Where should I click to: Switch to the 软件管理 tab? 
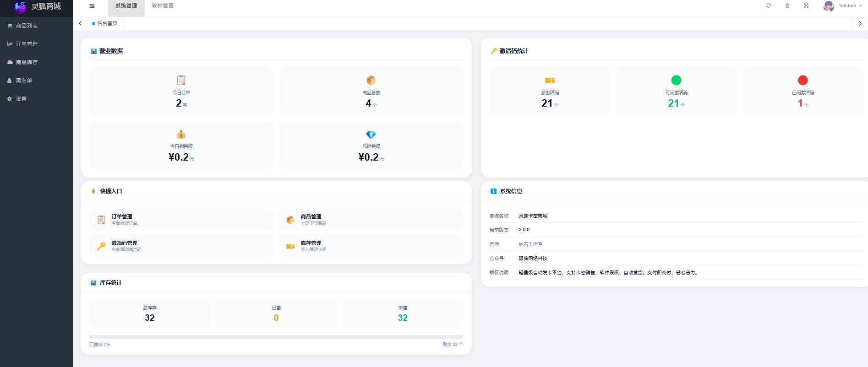click(163, 6)
